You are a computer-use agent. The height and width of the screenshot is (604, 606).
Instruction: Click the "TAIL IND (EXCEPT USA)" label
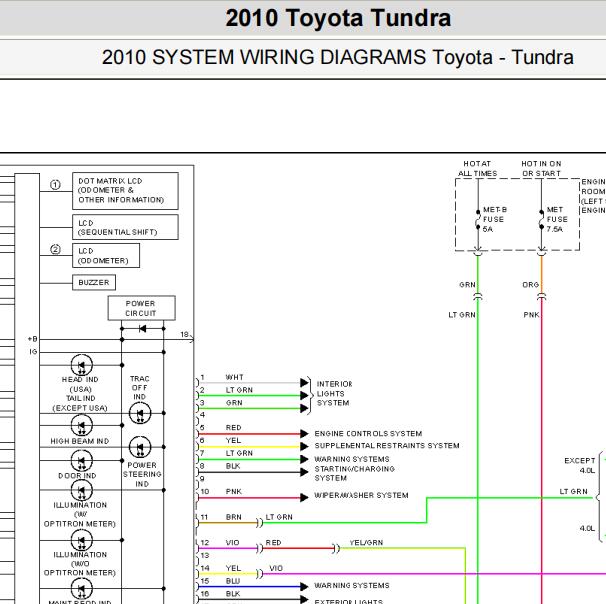coord(80,403)
